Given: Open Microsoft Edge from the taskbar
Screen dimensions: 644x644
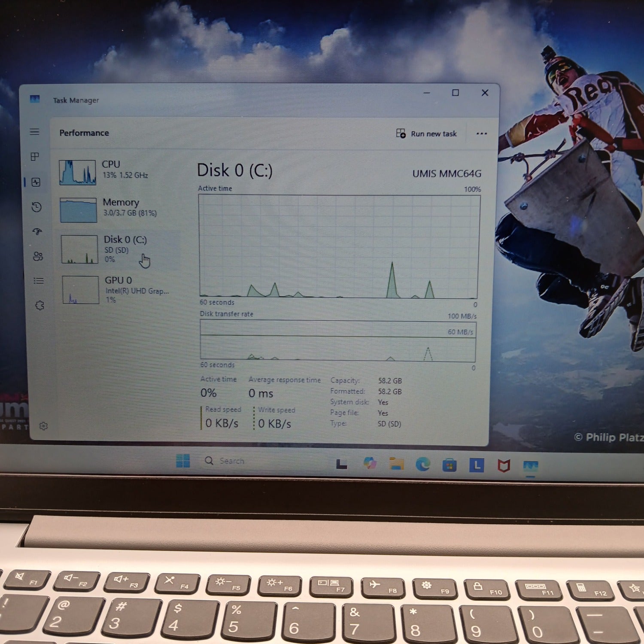Looking at the screenshot, I should click(423, 464).
